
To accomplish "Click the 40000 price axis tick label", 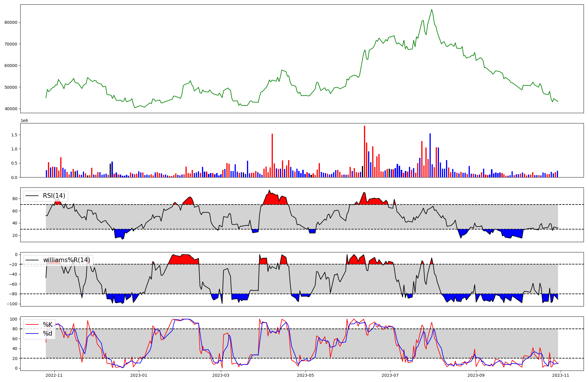I will click(x=11, y=109).
